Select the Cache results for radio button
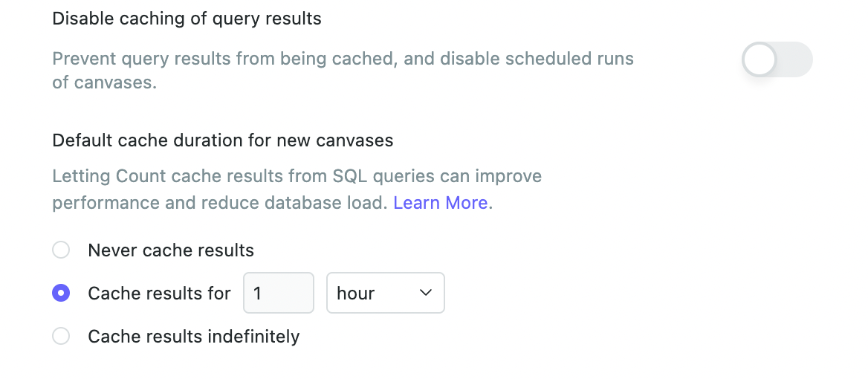Viewport: 868px width, 379px height. click(61, 294)
